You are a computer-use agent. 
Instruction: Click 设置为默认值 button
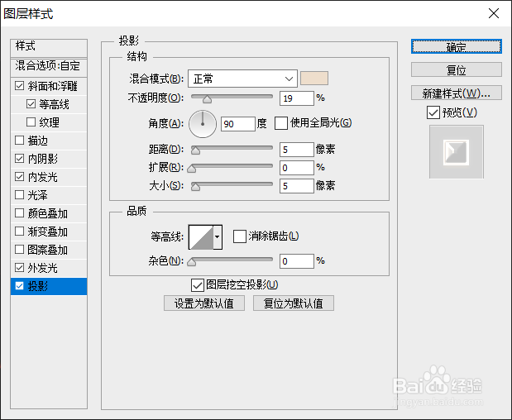[204, 303]
